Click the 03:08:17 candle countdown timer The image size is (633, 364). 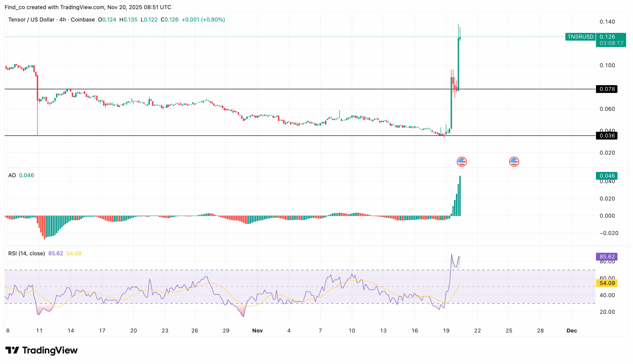(611, 43)
